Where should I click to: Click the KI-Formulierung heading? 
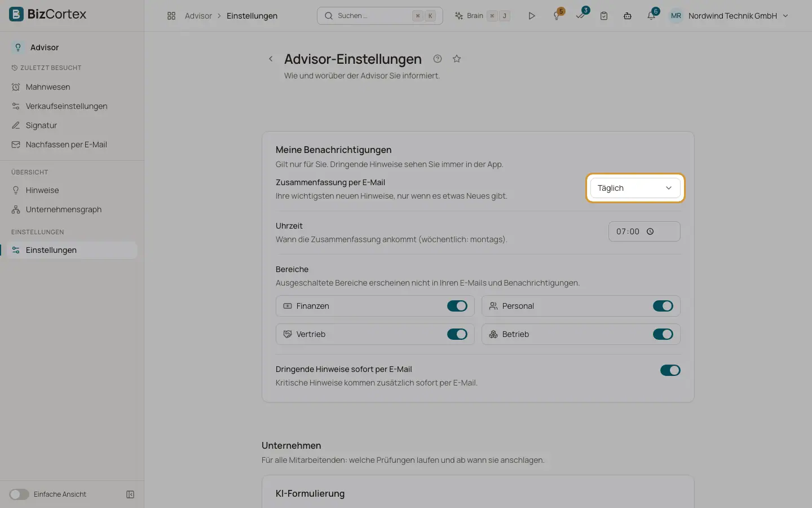(310, 493)
